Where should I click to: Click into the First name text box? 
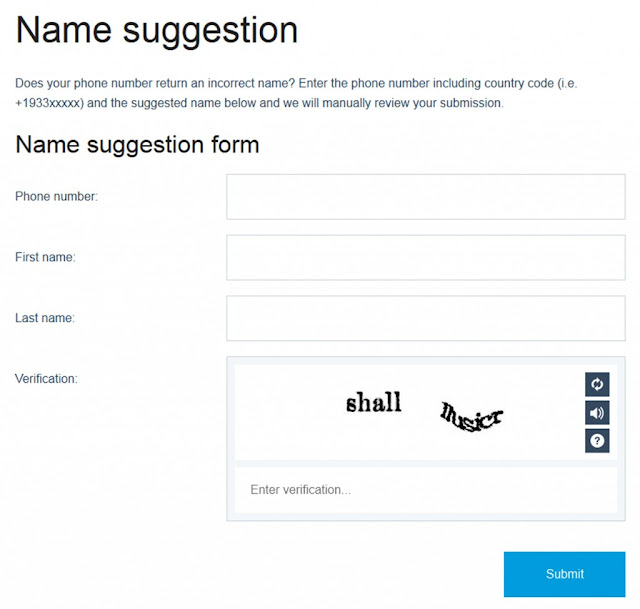tap(426, 258)
